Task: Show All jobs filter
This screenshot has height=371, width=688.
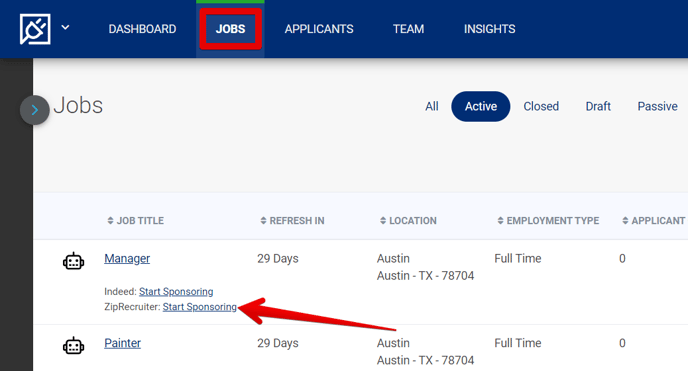Action: 432,107
